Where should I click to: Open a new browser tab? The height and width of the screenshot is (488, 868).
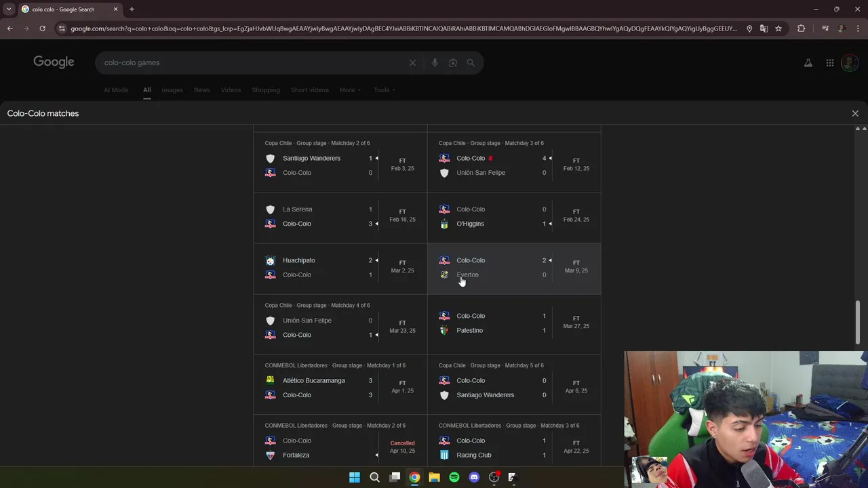pos(132,9)
